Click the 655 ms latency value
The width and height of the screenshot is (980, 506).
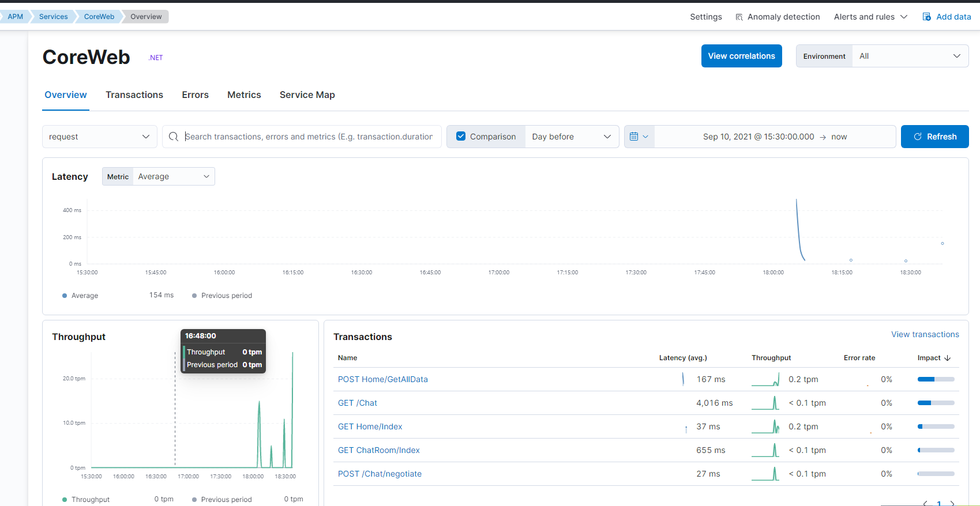click(x=711, y=450)
